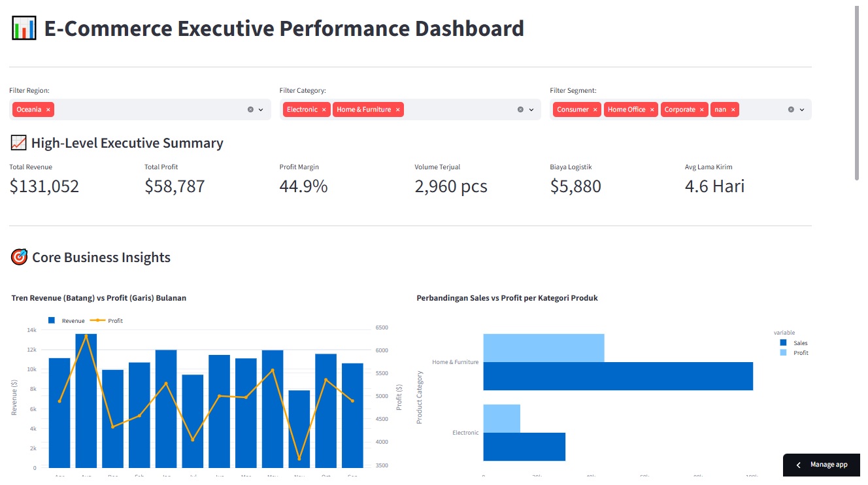Expand the Filter Segment dropdown arrow
The image size is (868, 485).
[801, 110]
